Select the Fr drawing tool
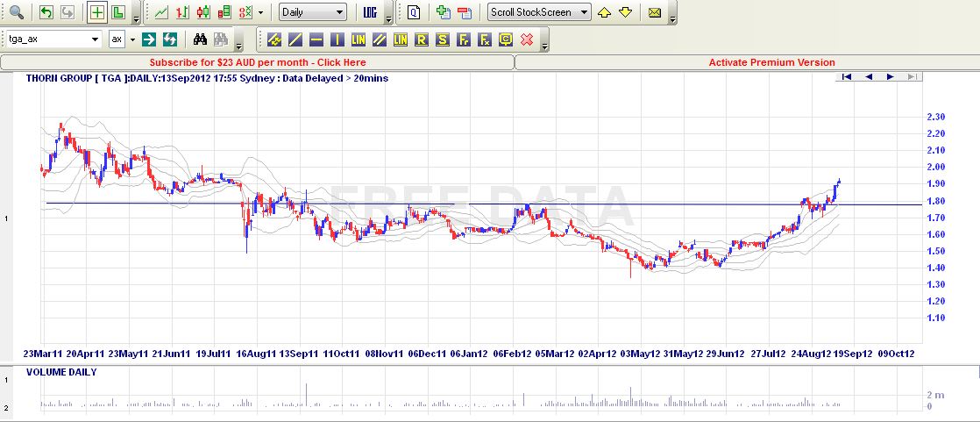The image size is (980, 422). pyautogui.click(x=464, y=39)
